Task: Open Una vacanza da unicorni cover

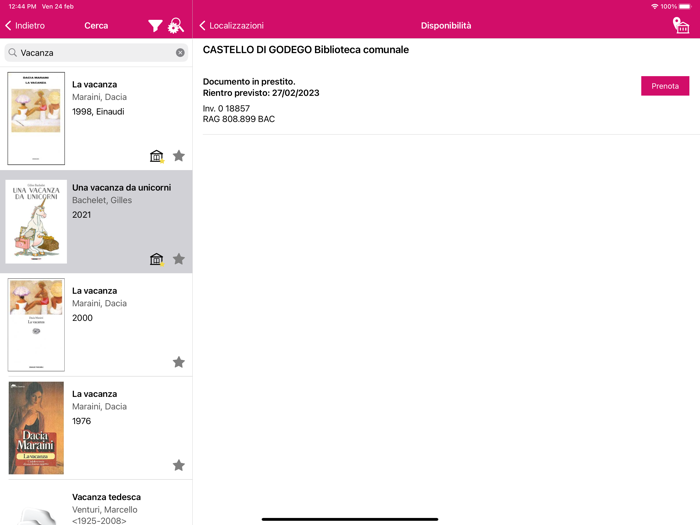Action: click(36, 221)
